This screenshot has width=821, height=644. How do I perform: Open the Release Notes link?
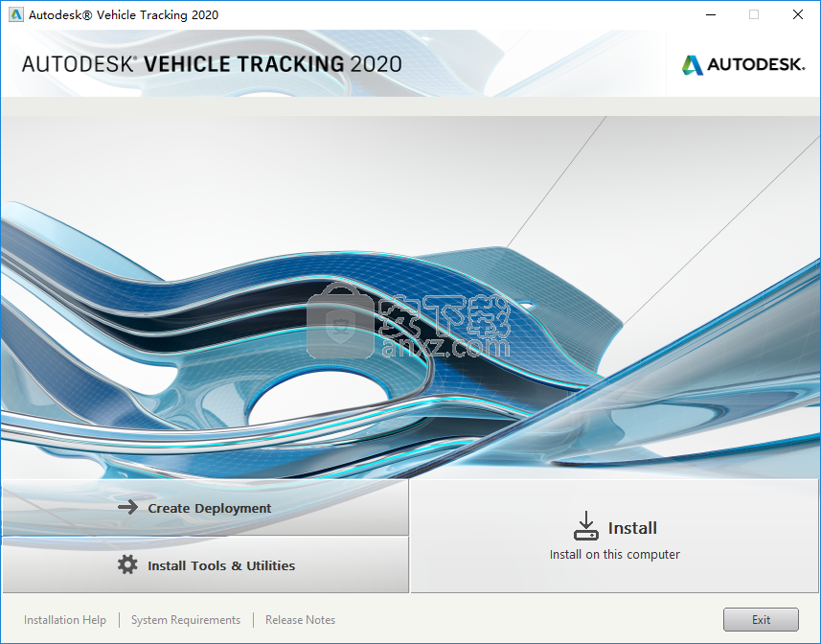click(300, 620)
